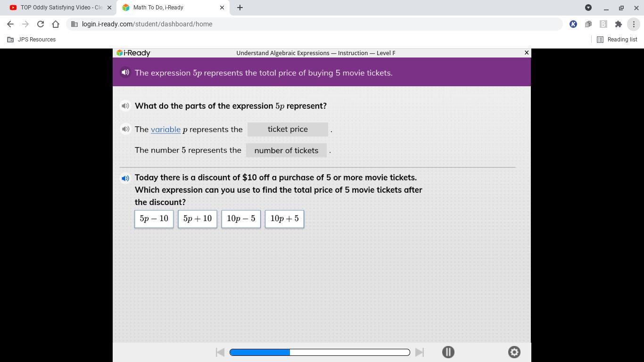Viewport: 644px width, 362px height.
Task: Go to the previous lesson step
Action: [220, 352]
